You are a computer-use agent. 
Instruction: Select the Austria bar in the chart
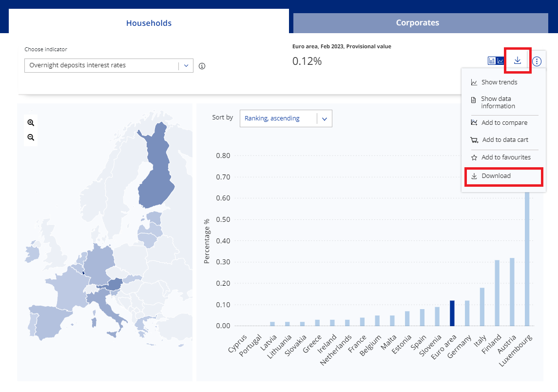click(x=512, y=292)
